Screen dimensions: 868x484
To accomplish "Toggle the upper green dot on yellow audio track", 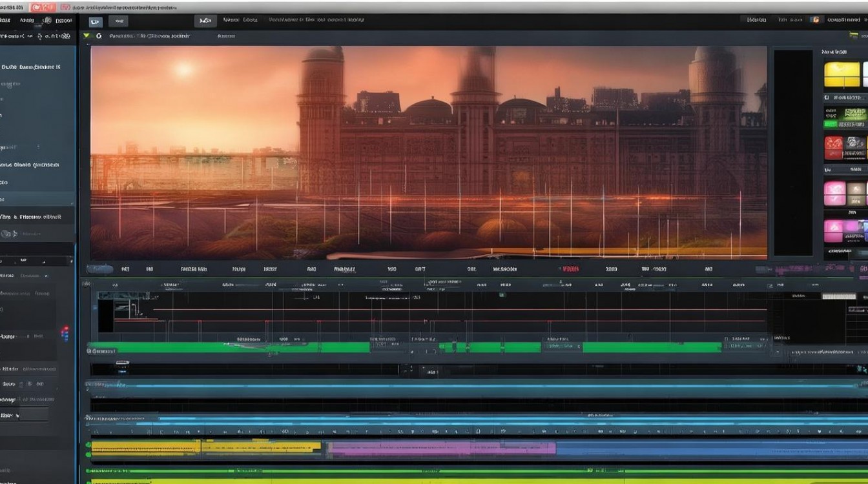I will click(88, 445).
